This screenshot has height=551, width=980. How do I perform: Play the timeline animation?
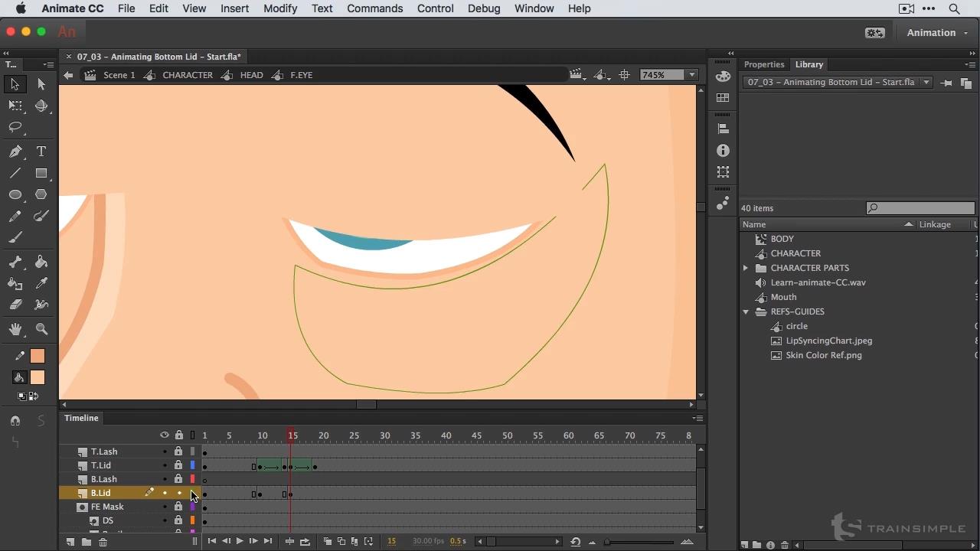[x=240, y=541]
